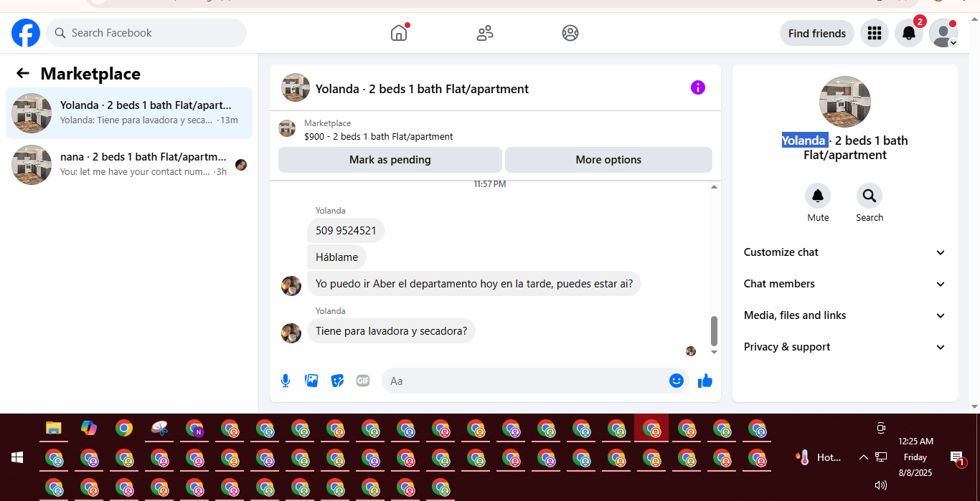The width and height of the screenshot is (980, 501).
Task: Click the chat scroll up arrow
Action: (714, 186)
